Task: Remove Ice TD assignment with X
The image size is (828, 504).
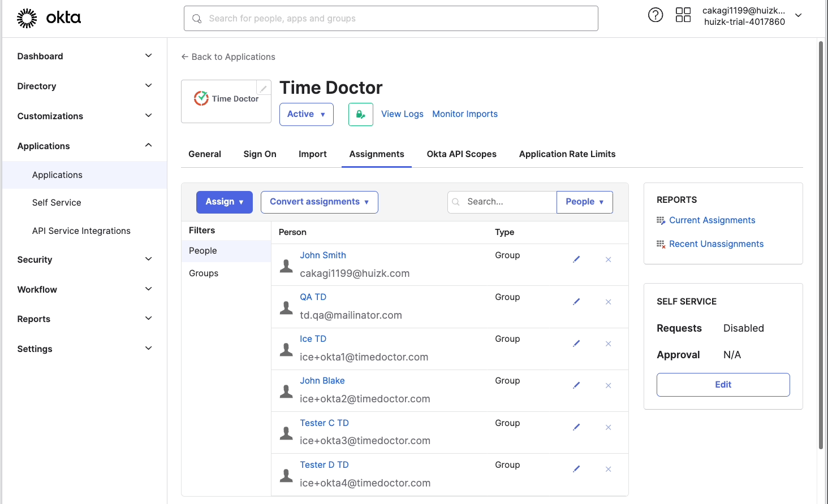Action: pos(609,344)
